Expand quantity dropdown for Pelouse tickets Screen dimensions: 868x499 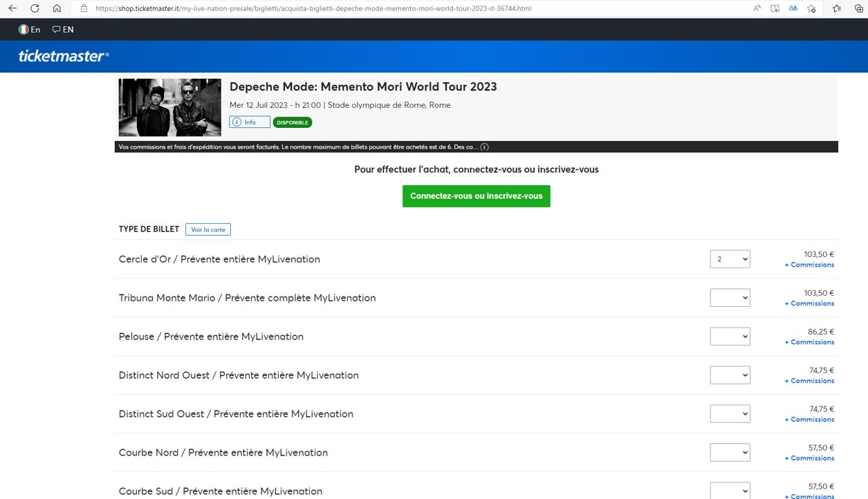[x=730, y=337]
